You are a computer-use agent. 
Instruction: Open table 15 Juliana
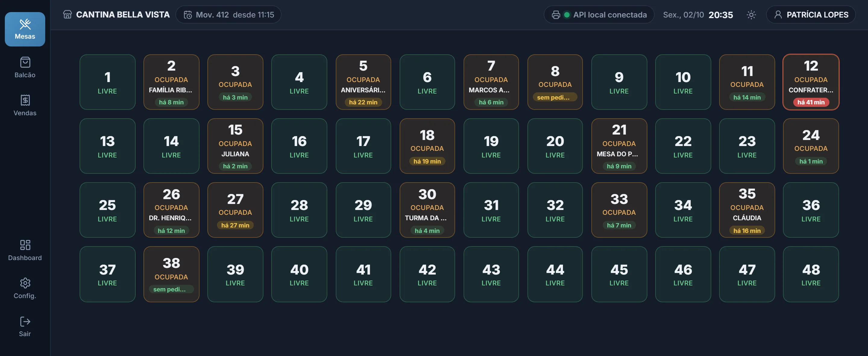(235, 146)
